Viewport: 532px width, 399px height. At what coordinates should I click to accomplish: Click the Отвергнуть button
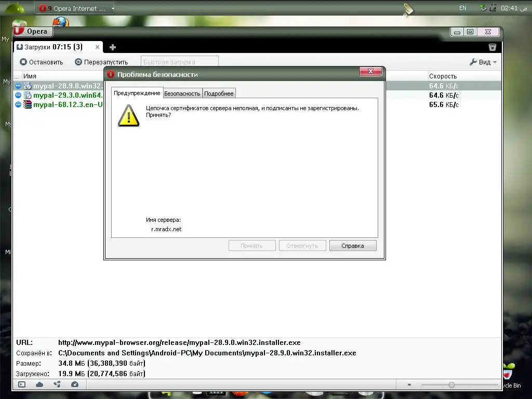(302, 246)
